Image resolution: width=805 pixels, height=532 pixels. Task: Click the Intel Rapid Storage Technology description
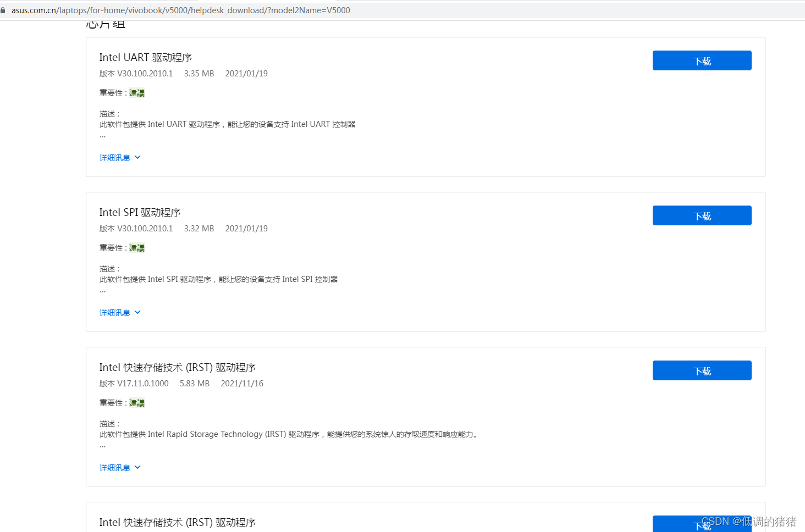pos(289,434)
